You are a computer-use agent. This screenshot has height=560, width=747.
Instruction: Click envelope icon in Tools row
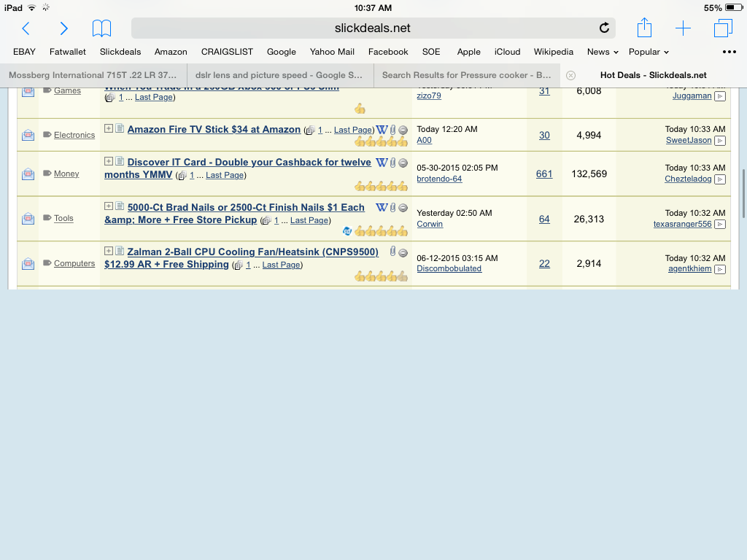tap(28, 219)
